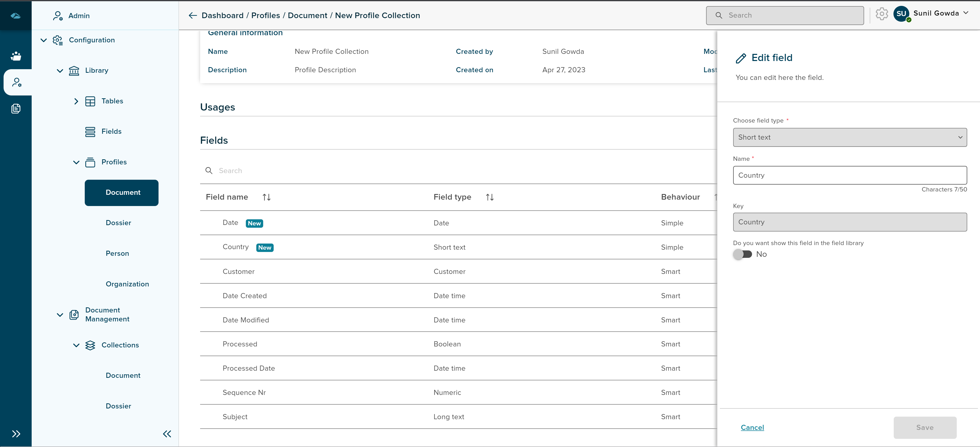Image resolution: width=980 pixels, height=447 pixels.
Task: Click the Cancel link in the Edit field panel
Action: (752, 427)
